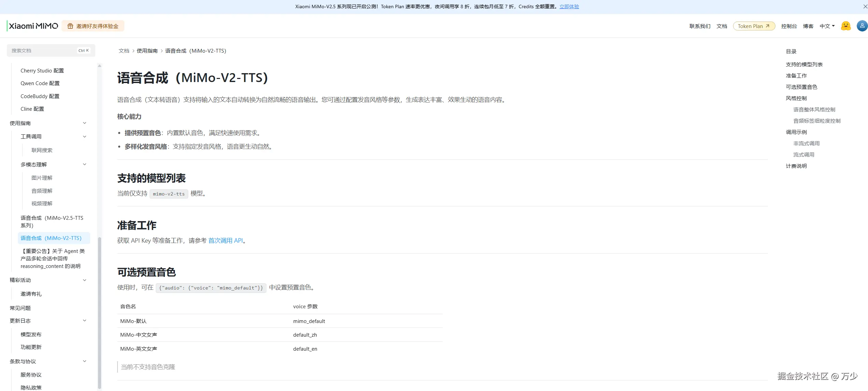Open 图片理解 in sidebar
The height and width of the screenshot is (391, 868).
[42, 178]
